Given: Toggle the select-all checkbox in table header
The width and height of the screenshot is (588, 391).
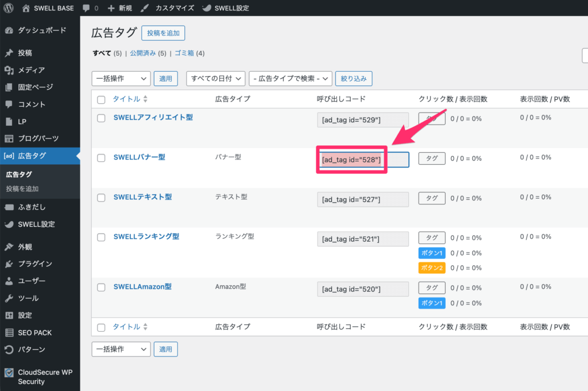Looking at the screenshot, I should [101, 99].
